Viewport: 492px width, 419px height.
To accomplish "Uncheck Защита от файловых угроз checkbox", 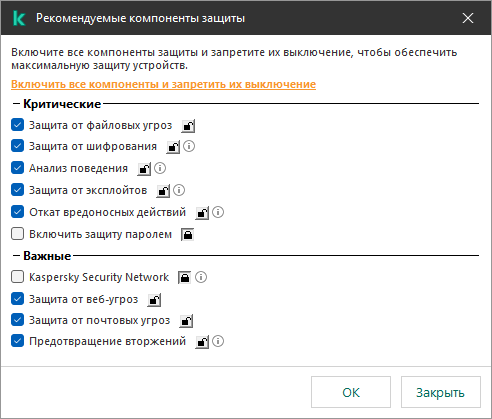I will [x=17, y=125].
